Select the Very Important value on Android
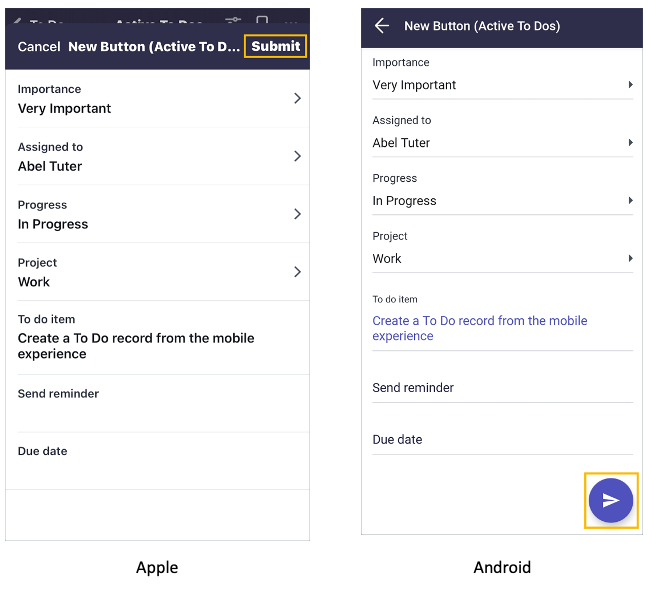648x589 pixels. [x=414, y=85]
